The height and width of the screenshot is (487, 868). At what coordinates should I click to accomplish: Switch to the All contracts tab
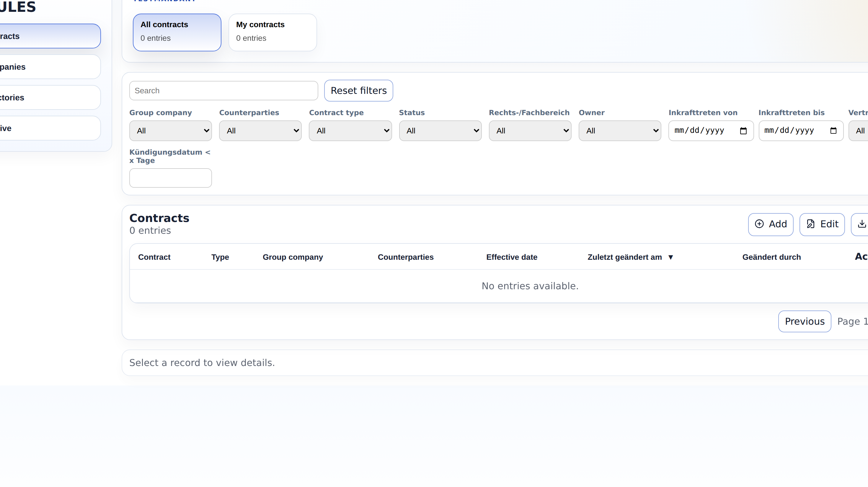click(x=177, y=32)
